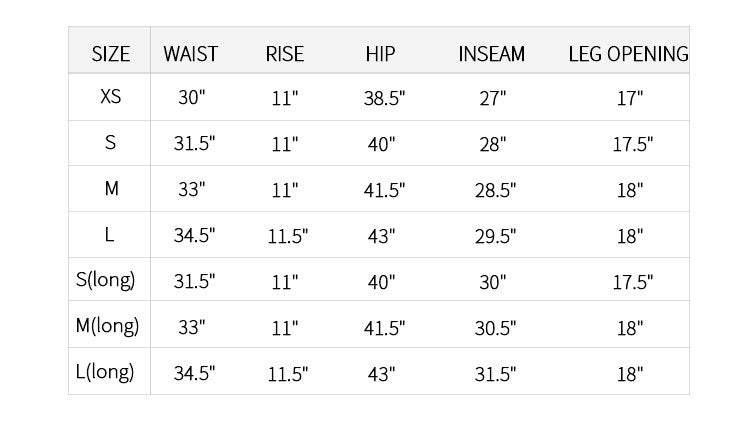The height and width of the screenshot is (427, 750).
Task: Select the INSEAM column header
Action: click(491, 54)
